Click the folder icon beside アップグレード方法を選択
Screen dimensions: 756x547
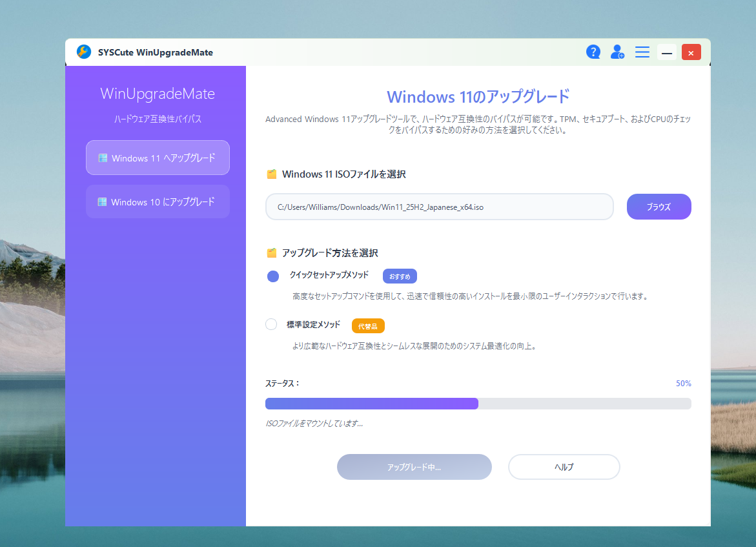271,253
